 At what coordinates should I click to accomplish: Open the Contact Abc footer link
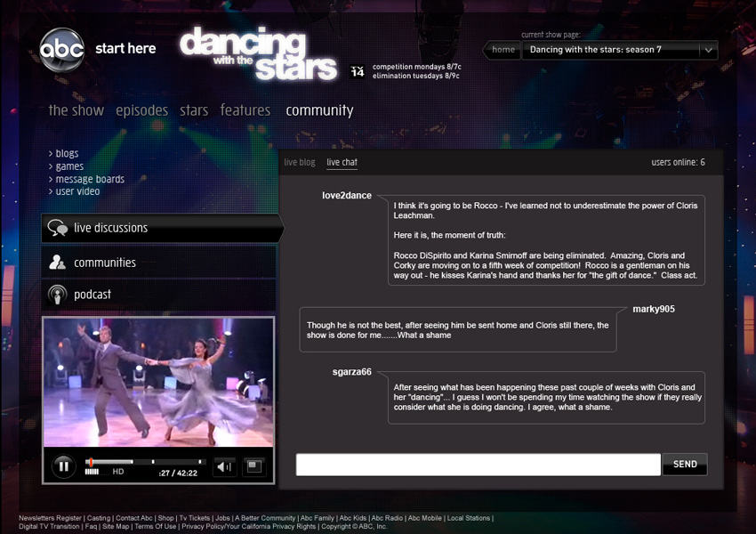click(134, 518)
